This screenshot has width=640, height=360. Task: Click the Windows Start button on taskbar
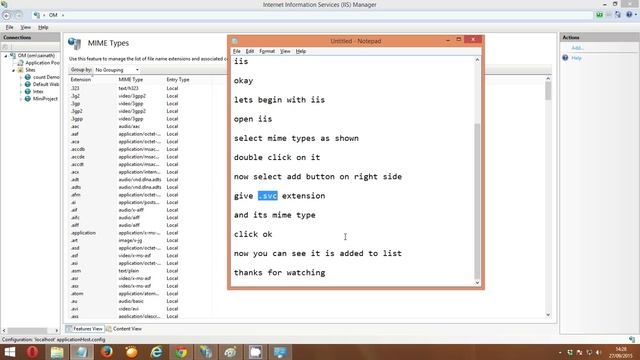[x=10, y=352]
